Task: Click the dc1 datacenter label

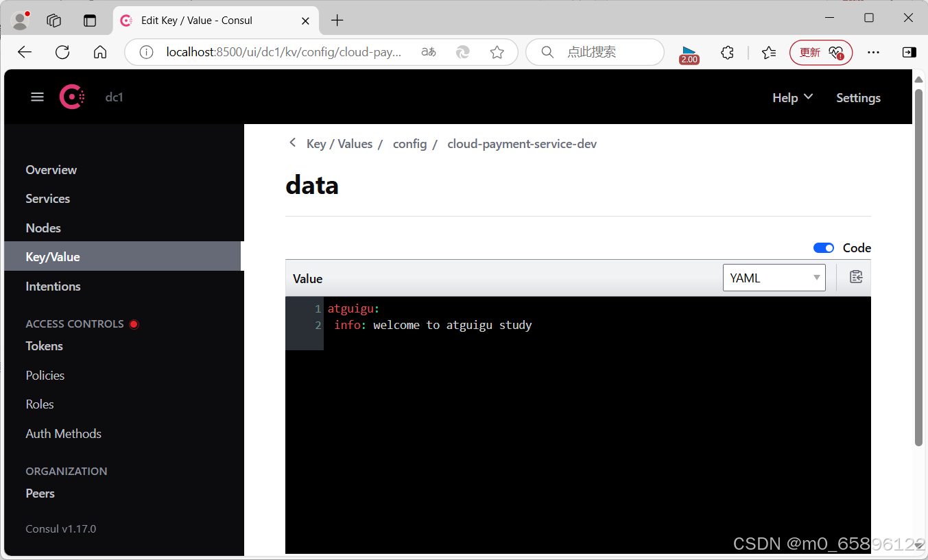Action: (114, 97)
